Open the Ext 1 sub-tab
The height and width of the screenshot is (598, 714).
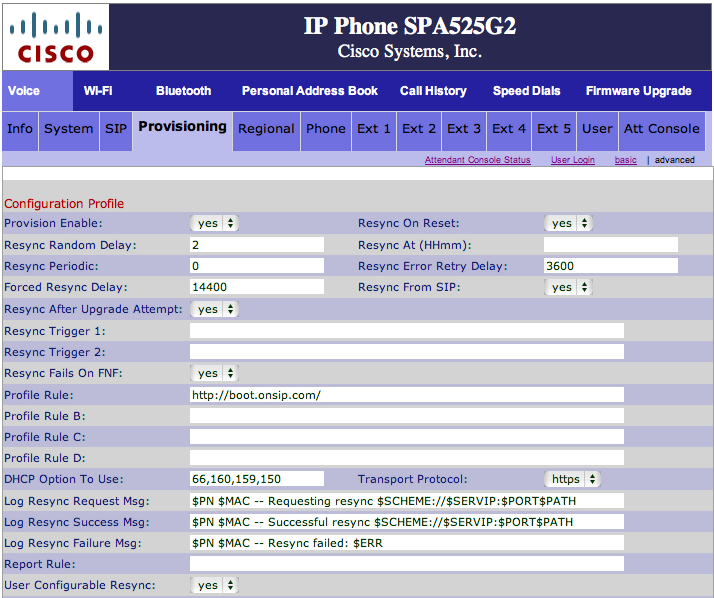point(374,131)
